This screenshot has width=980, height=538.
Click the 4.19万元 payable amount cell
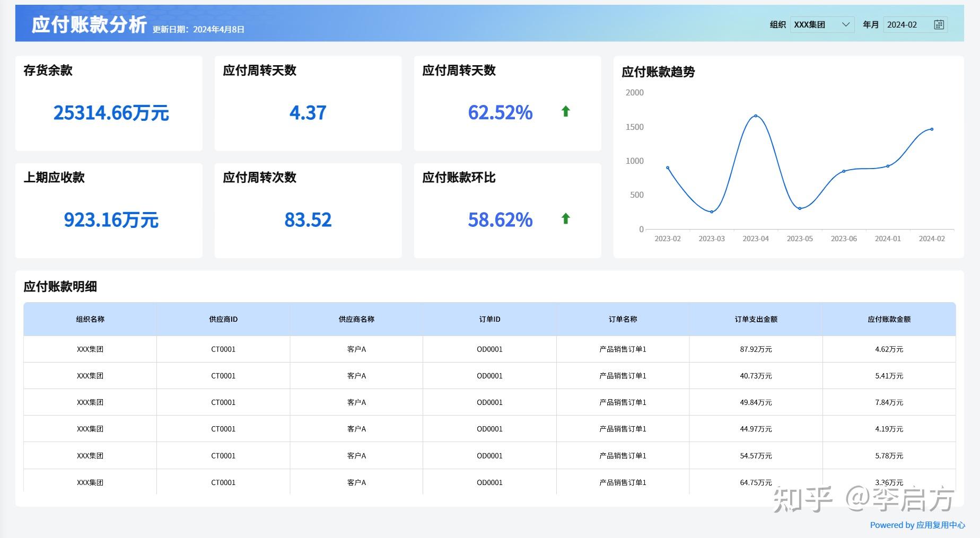889,429
